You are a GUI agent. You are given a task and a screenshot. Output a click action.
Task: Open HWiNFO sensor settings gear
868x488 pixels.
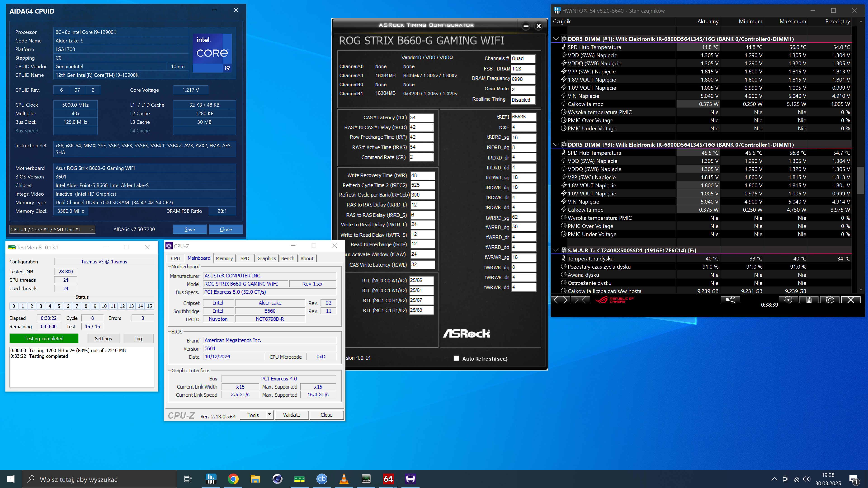830,300
